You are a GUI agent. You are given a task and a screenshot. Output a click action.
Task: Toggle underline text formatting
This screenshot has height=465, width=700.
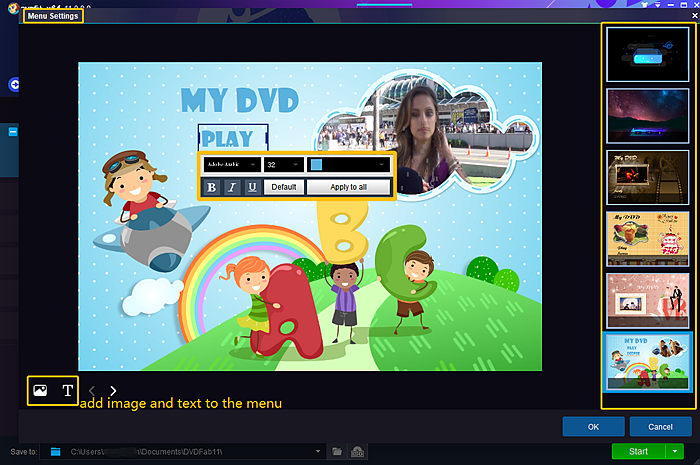[251, 187]
